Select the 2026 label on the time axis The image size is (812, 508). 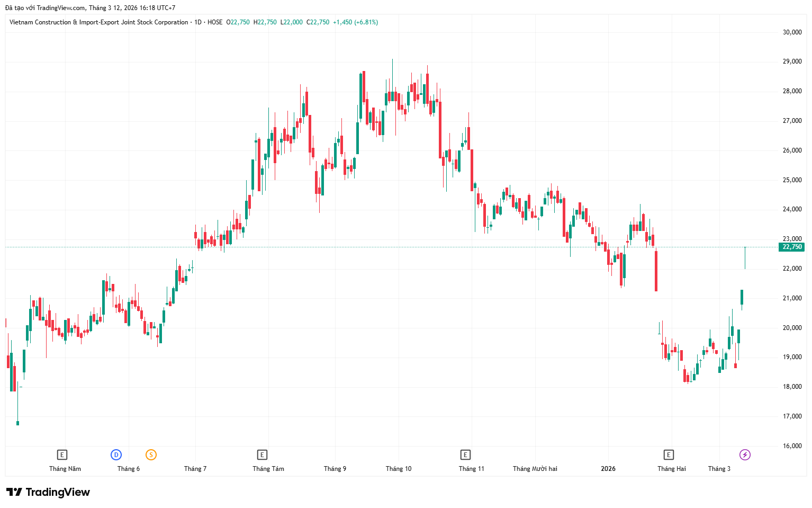point(608,469)
